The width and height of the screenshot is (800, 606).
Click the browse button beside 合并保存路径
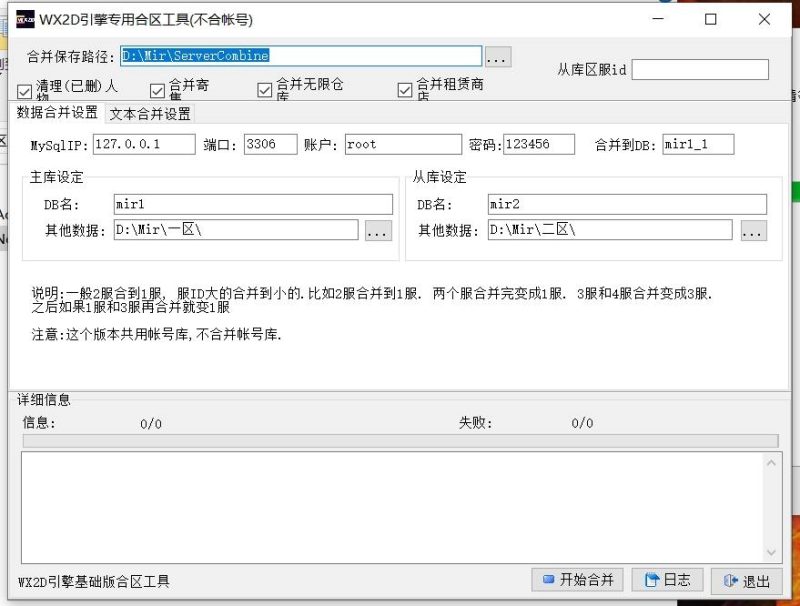pos(497,57)
